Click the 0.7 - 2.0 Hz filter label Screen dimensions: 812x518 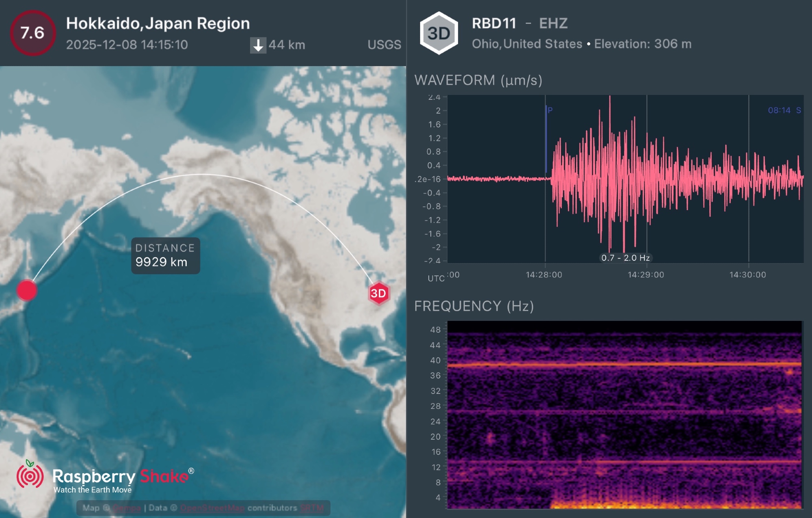coord(625,258)
